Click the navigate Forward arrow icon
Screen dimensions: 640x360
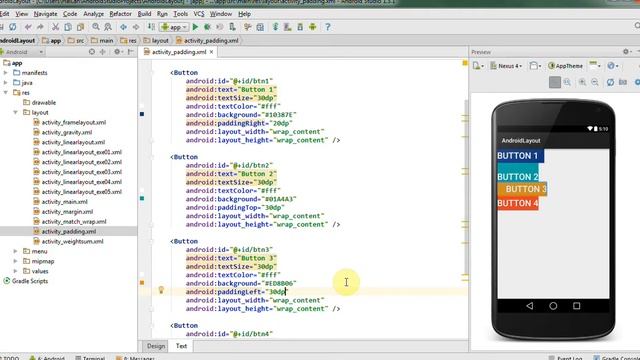136,27
